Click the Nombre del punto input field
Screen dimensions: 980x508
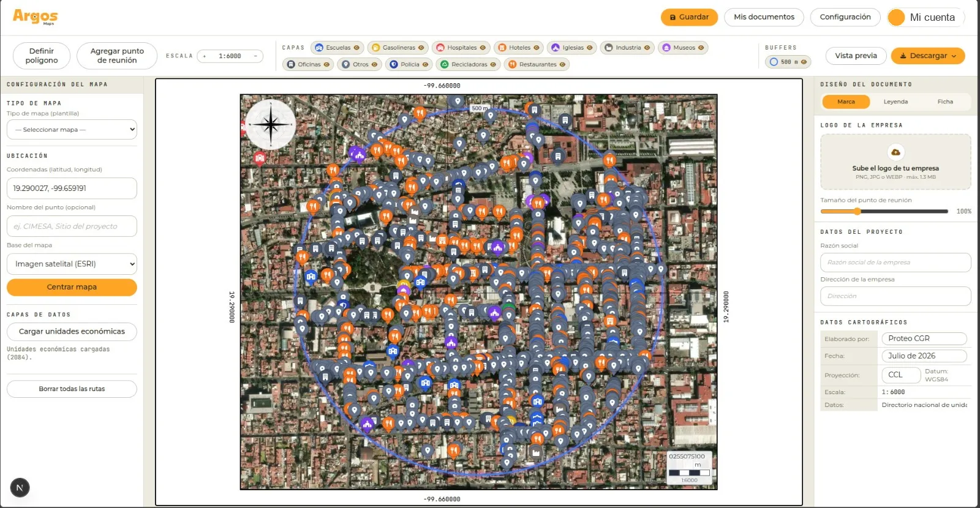coord(72,226)
